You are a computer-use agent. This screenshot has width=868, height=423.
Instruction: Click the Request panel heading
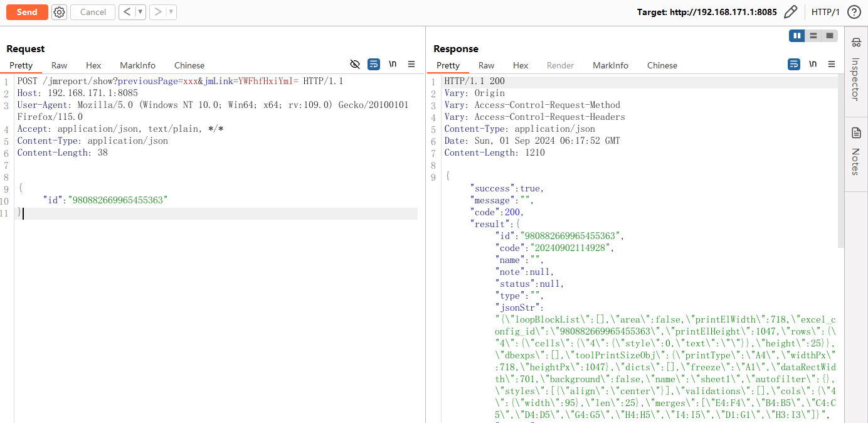click(26, 48)
